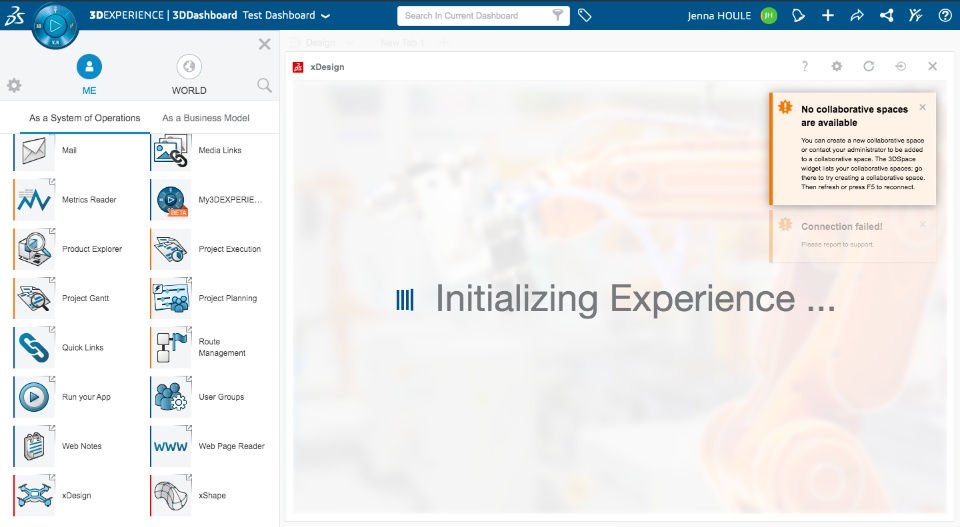Click the xDesign widget title
Viewport: 960px width, 527px height.
[328, 67]
